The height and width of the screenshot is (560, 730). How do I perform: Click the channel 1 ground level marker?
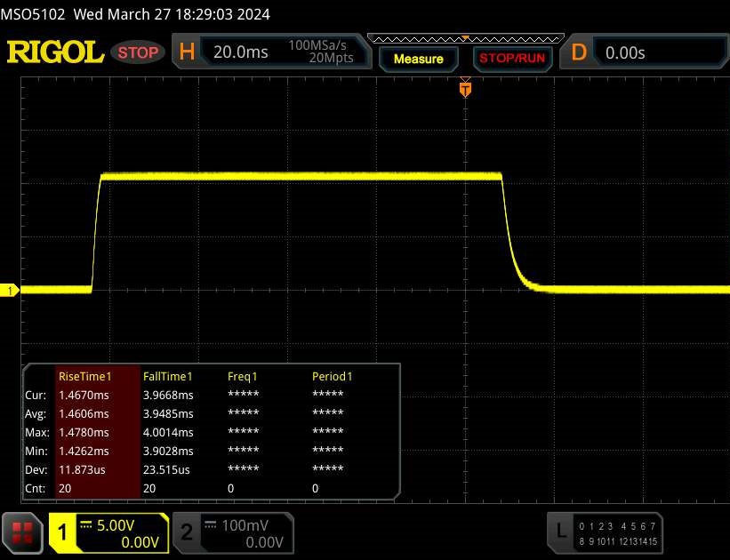tap(9, 291)
